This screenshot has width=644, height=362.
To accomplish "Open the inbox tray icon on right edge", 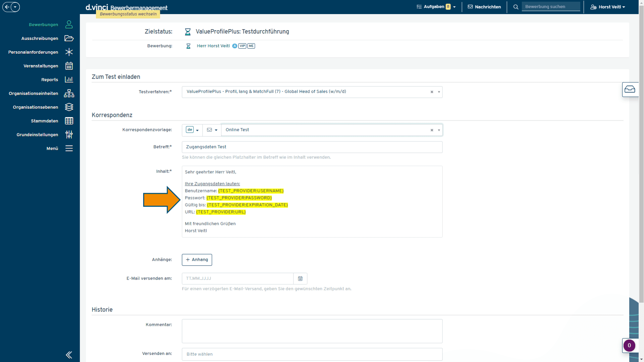I will point(630,89).
